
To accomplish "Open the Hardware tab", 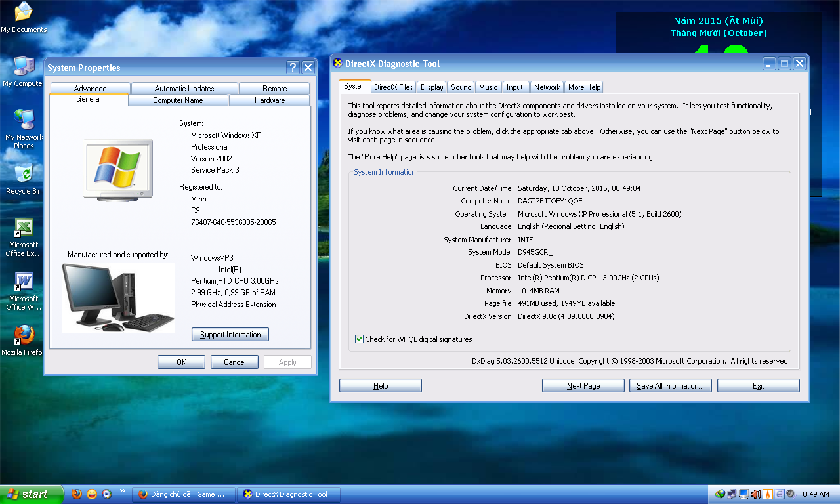I will [270, 100].
